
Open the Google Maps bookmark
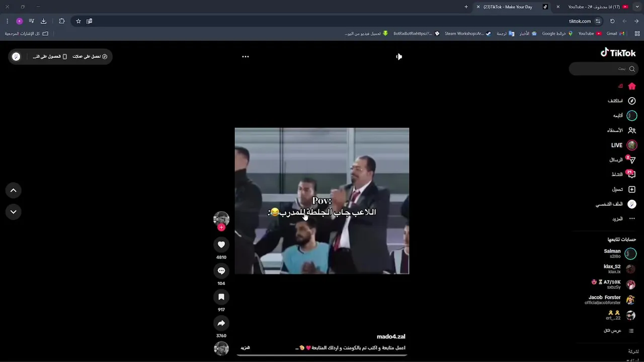557,34
